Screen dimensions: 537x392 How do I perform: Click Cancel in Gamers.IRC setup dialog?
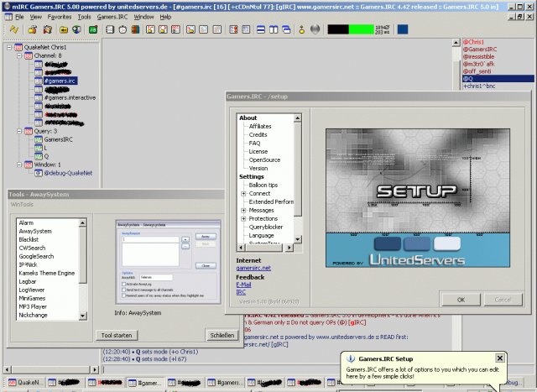click(503, 300)
